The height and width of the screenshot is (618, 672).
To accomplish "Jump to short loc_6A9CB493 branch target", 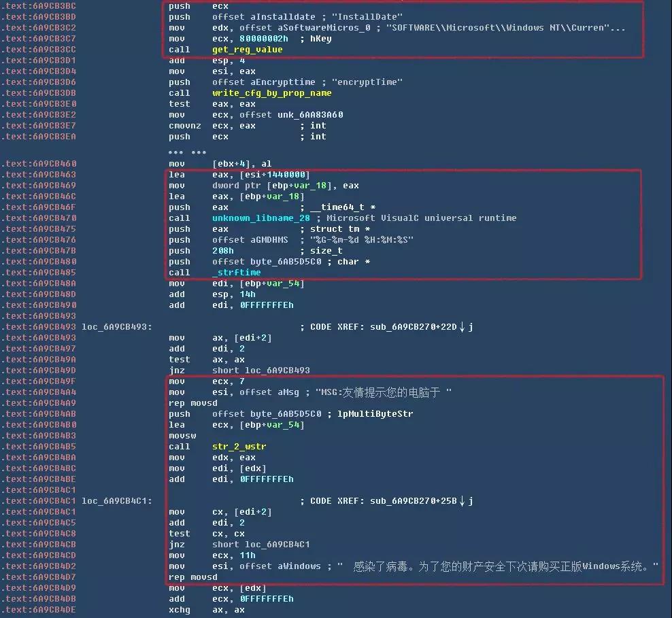I will tap(261, 371).
